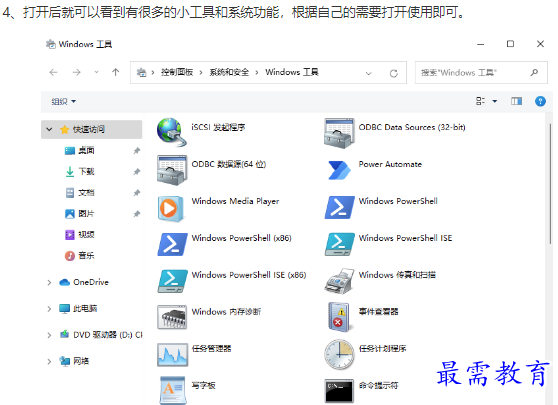Unpin 文档 using its pin icon
This screenshot has height=405, width=558.
click(x=137, y=193)
